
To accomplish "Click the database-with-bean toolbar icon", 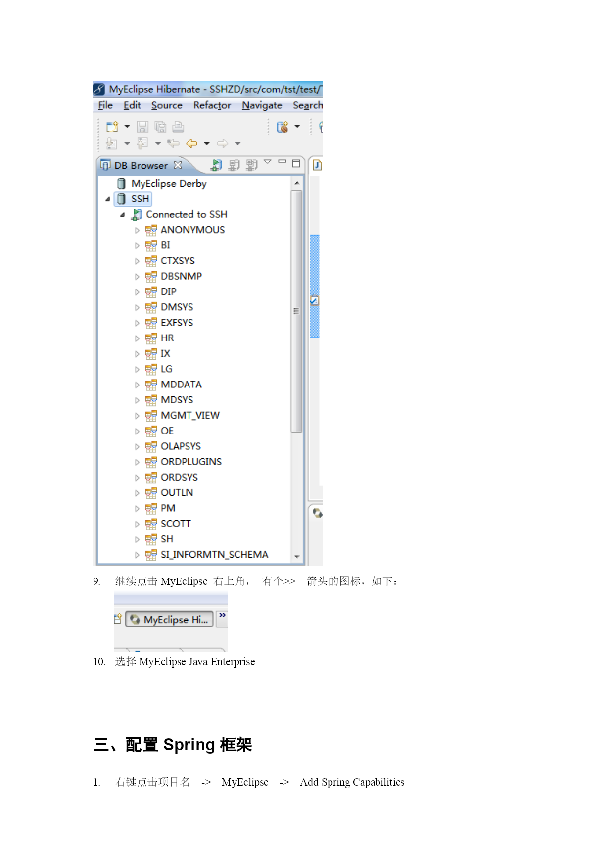I will [283, 127].
